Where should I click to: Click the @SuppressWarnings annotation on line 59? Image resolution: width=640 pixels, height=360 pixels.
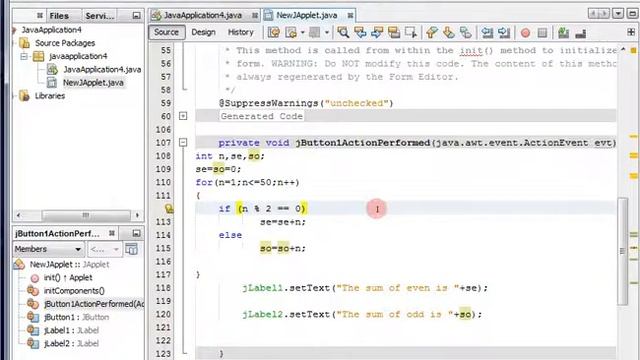click(x=306, y=103)
